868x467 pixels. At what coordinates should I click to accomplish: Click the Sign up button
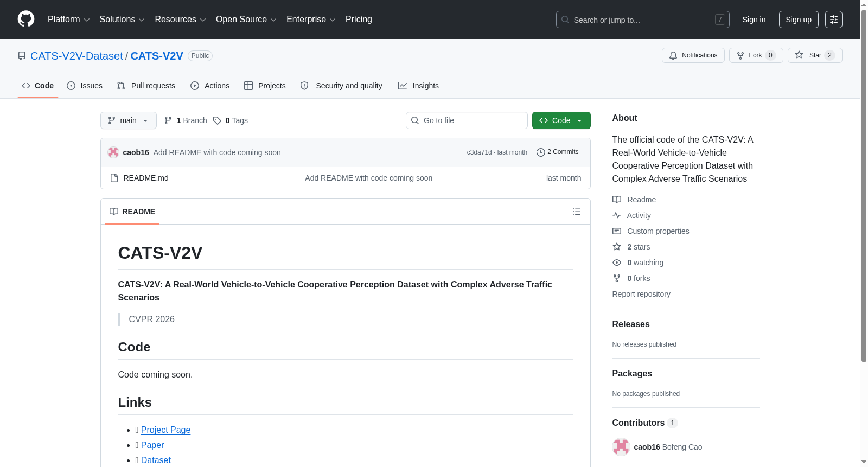(x=799, y=20)
